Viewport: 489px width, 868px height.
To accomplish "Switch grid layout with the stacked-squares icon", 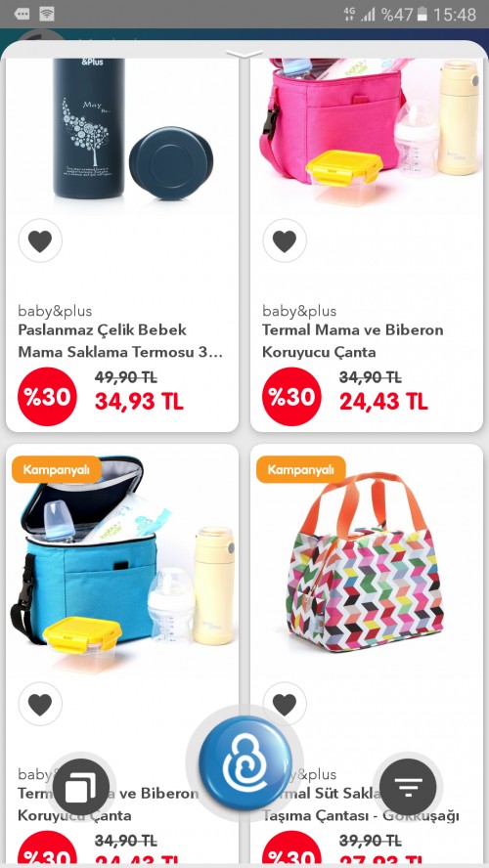I will tap(81, 787).
